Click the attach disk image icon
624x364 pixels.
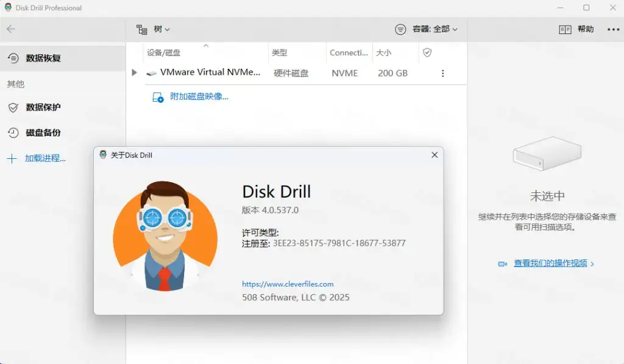(158, 97)
